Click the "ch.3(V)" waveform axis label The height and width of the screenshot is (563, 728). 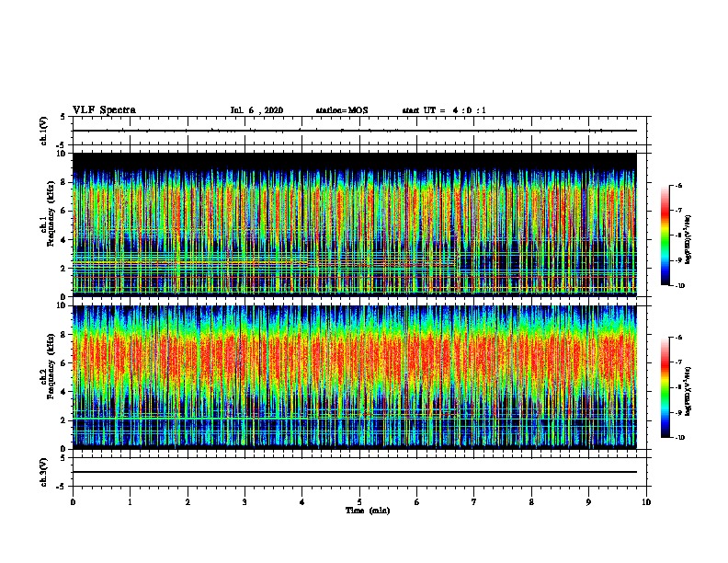(43, 472)
